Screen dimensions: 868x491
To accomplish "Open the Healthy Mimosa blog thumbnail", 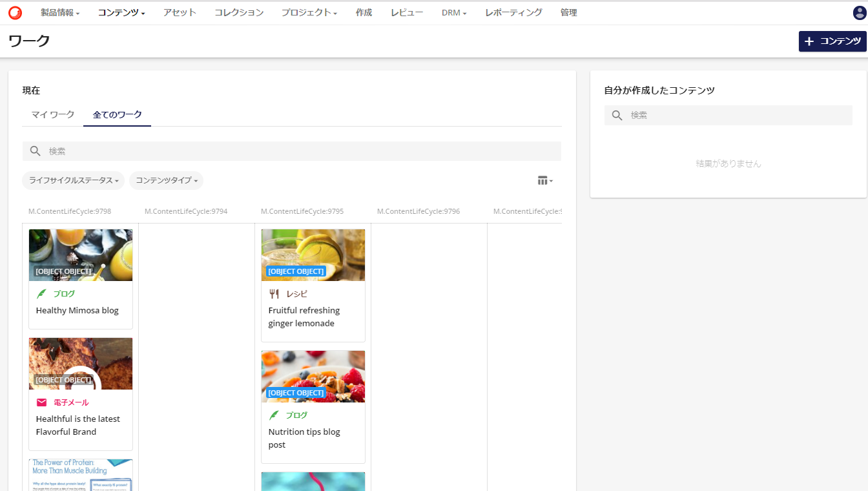I will tap(81, 255).
